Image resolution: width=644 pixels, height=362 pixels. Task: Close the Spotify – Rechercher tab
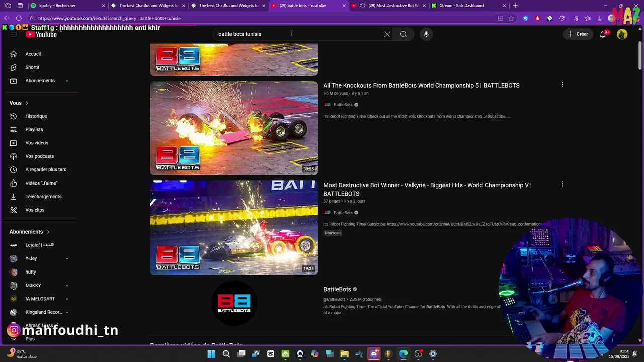point(104,6)
